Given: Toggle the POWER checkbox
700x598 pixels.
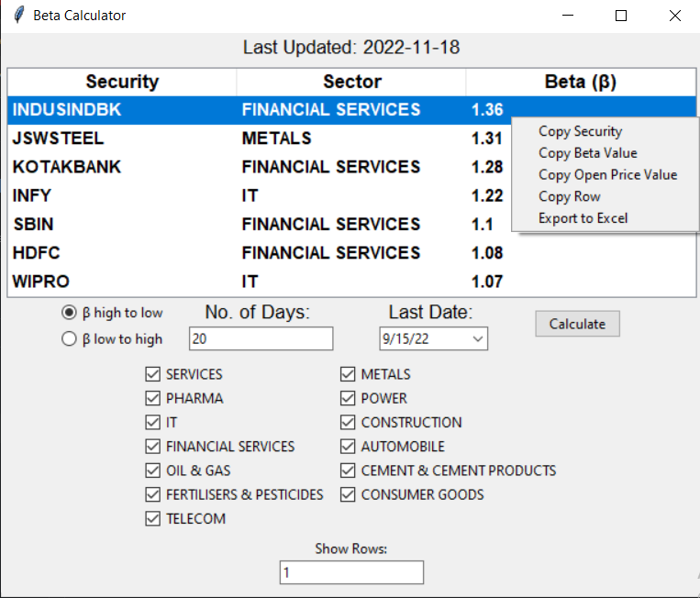Looking at the screenshot, I should (348, 398).
